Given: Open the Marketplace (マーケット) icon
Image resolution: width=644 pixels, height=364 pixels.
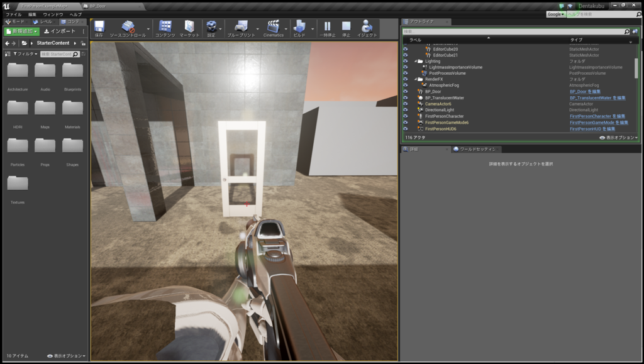Looking at the screenshot, I should coord(189,26).
